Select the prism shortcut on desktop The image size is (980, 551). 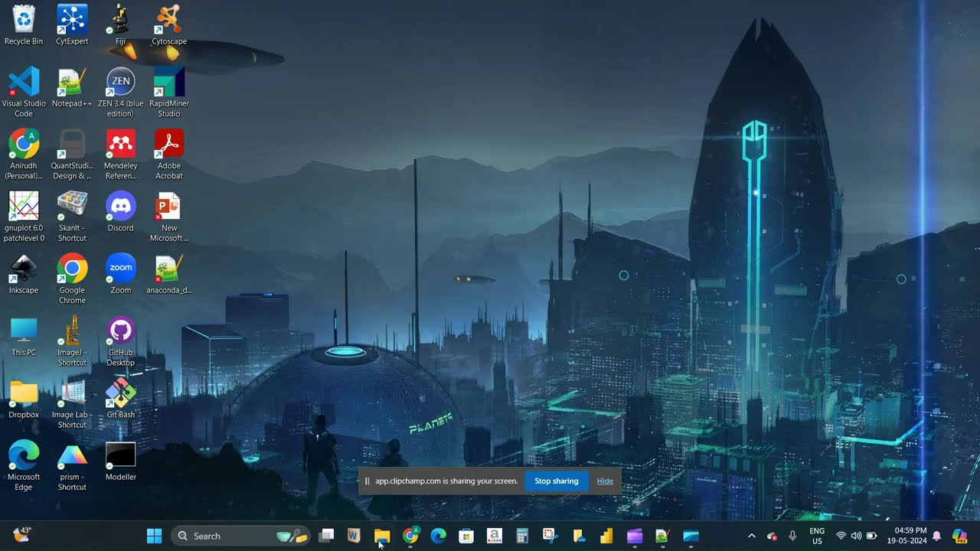(72, 465)
